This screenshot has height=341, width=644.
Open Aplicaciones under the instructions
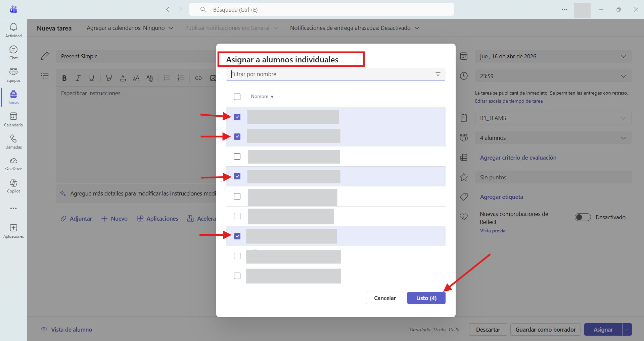(158, 219)
